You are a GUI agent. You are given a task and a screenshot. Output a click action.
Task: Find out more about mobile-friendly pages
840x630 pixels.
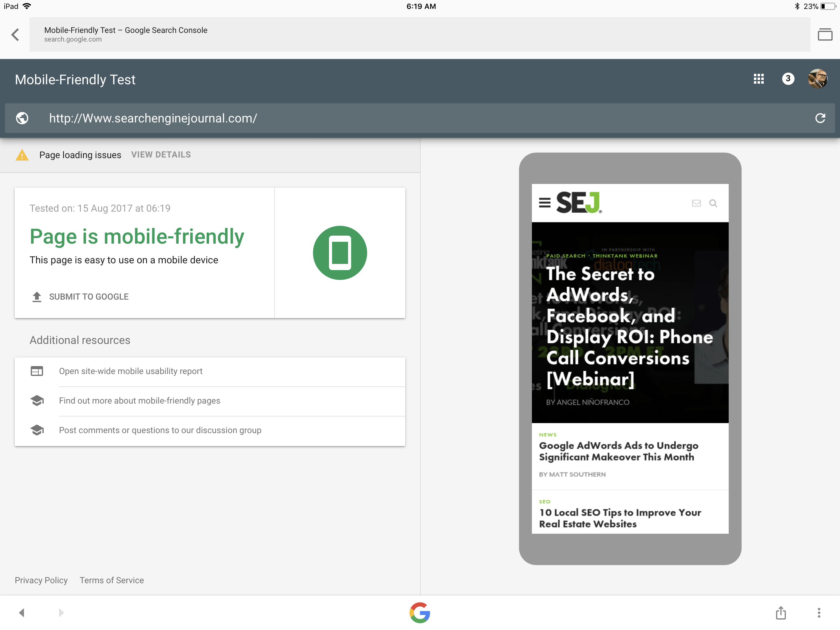139,401
